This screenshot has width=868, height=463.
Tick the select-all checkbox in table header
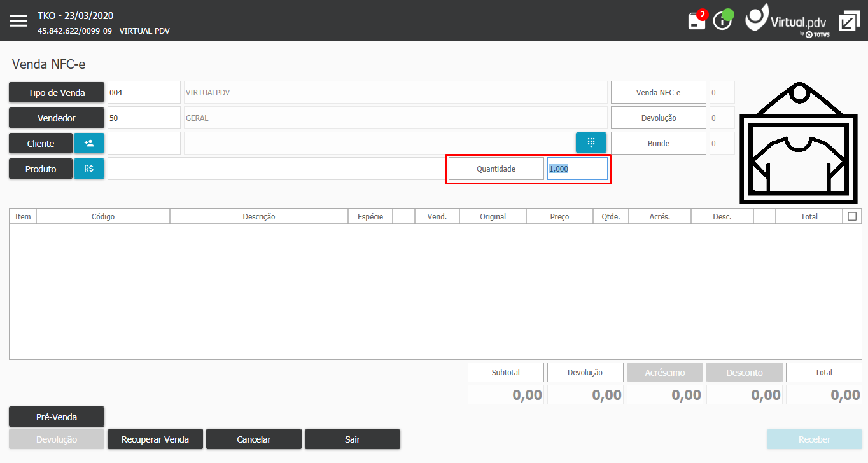click(x=852, y=216)
